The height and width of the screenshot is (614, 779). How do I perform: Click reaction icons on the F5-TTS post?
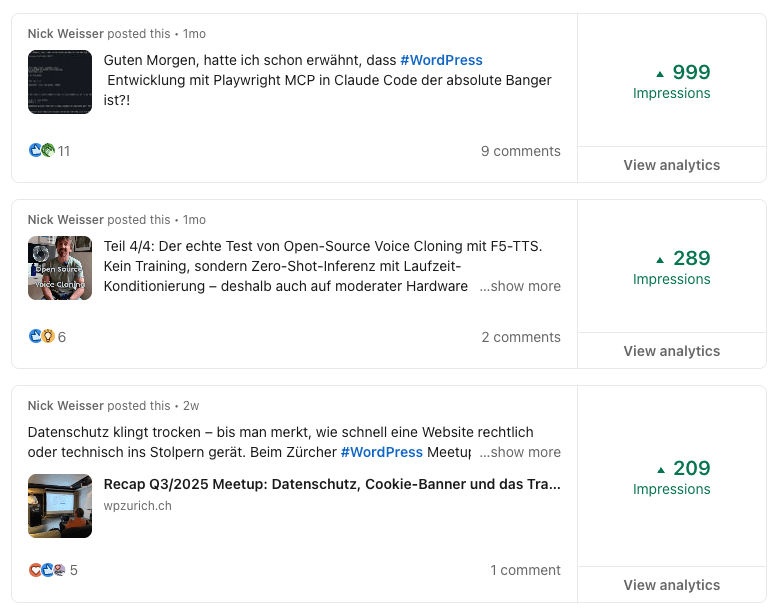(x=42, y=337)
